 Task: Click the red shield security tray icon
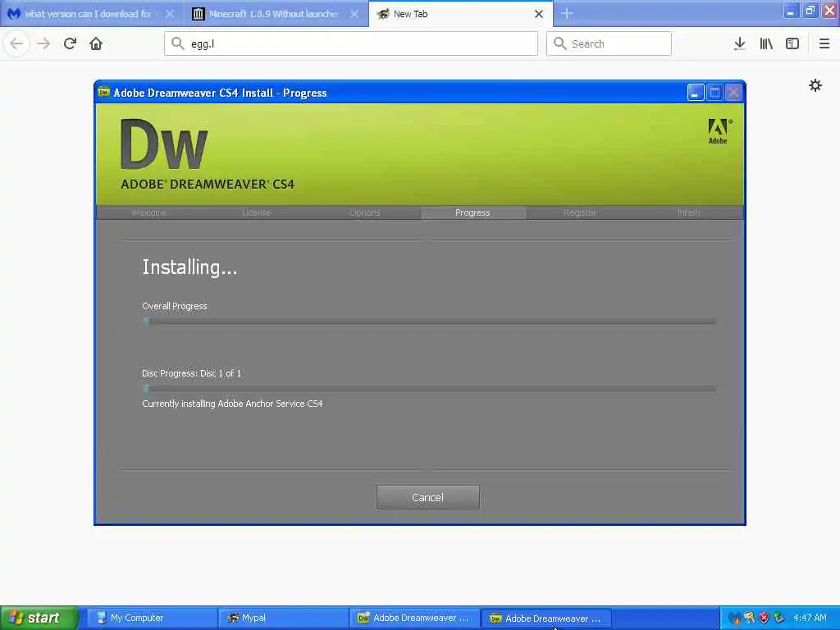[x=764, y=619]
